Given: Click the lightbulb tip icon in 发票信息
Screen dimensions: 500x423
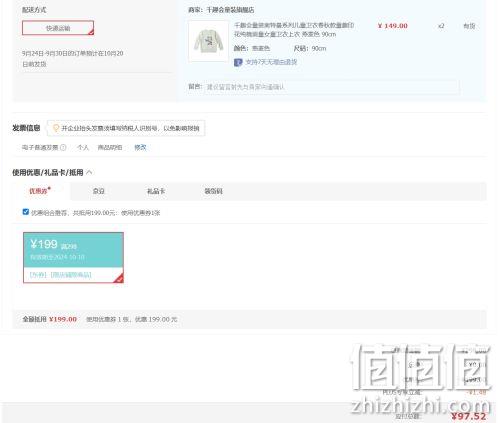Looking at the screenshot, I should tap(56, 128).
